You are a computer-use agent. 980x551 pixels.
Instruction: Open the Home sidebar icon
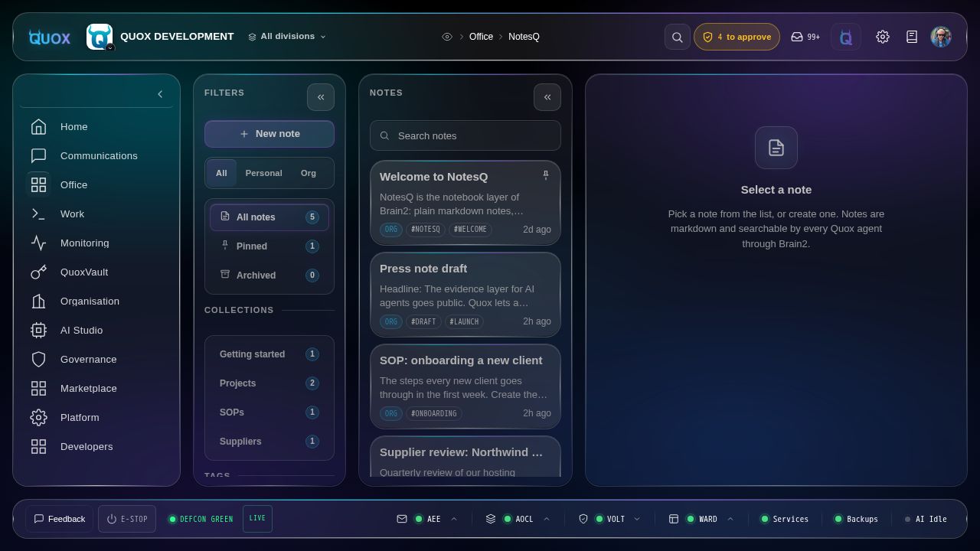pos(38,127)
